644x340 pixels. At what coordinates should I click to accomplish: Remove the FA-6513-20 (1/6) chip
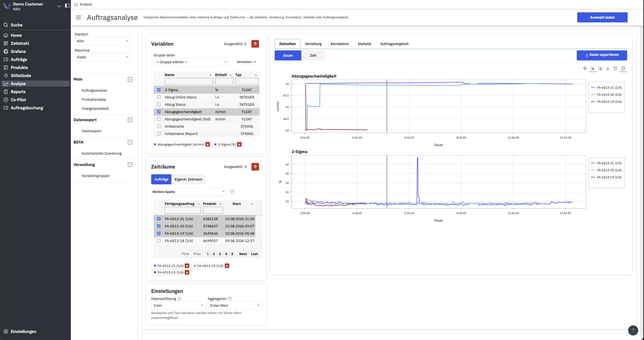[227, 266]
